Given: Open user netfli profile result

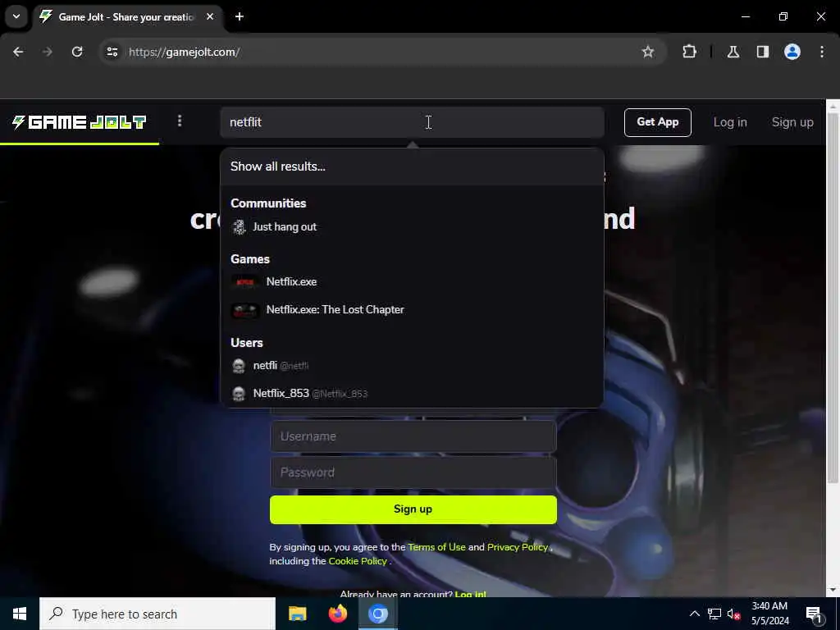Looking at the screenshot, I should pyautogui.click(x=412, y=365).
